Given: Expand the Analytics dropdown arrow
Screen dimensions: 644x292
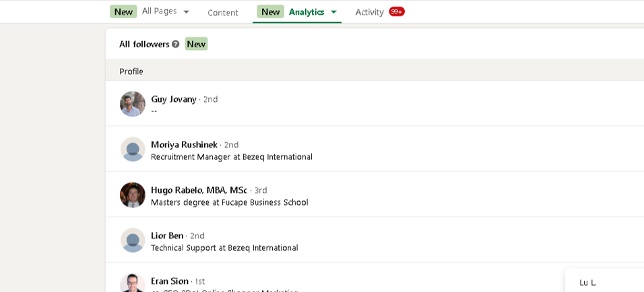Looking at the screenshot, I should coord(333,12).
